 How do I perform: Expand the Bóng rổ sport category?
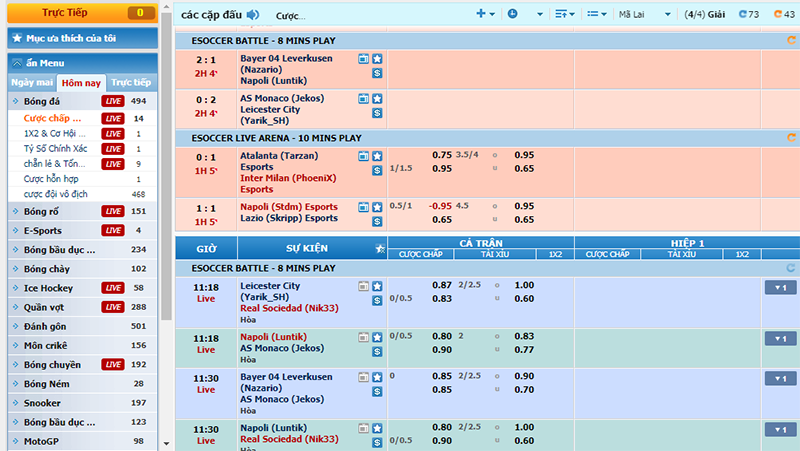coord(82,211)
